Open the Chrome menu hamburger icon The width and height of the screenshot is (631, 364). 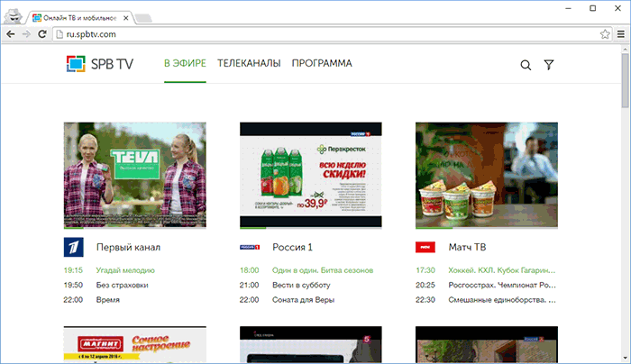click(620, 33)
